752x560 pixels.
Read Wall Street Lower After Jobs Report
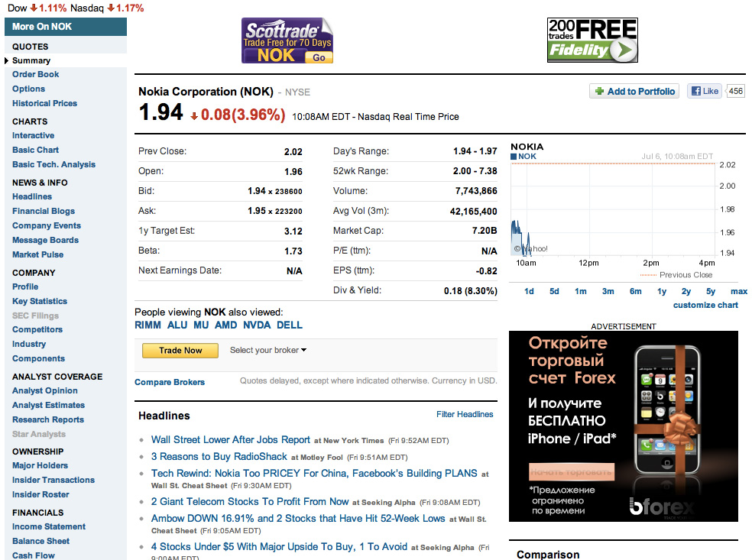pyautogui.click(x=231, y=439)
